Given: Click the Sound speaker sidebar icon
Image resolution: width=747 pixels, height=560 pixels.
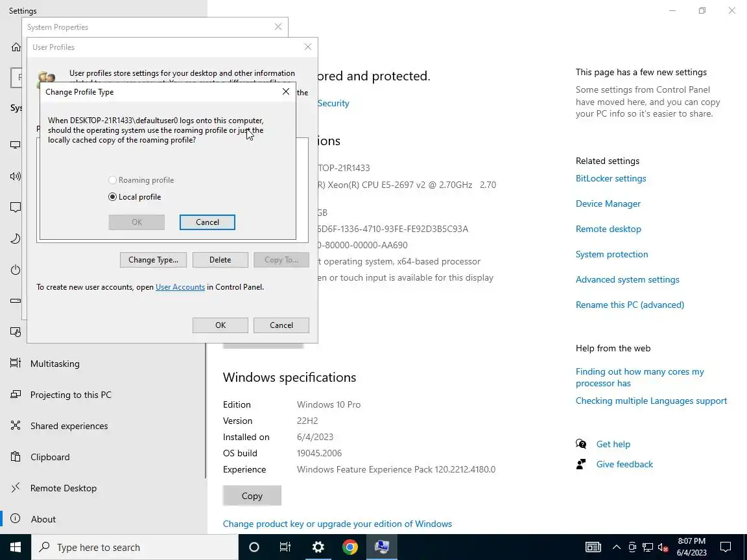Looking at the screenshot, I should [x=16, y=176].
